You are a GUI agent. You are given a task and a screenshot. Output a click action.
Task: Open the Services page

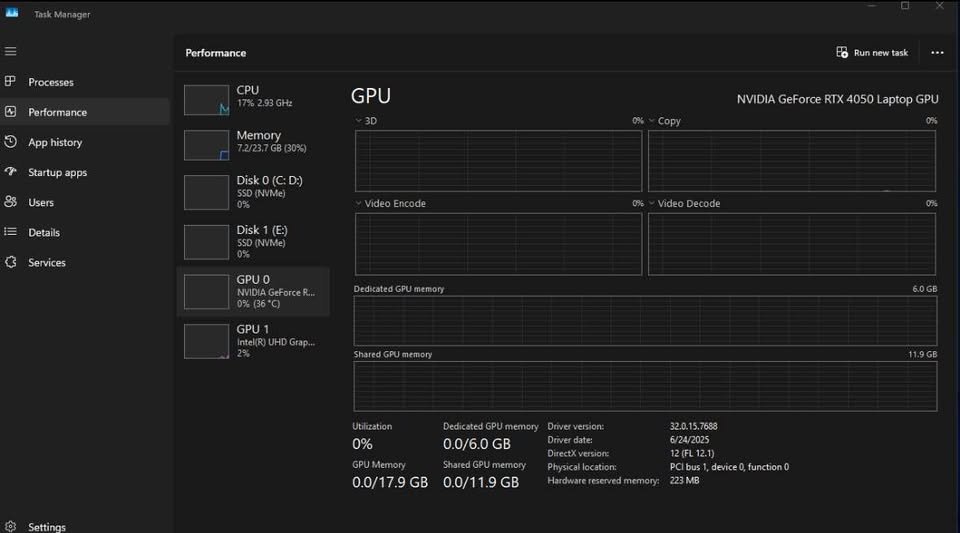(47, 263)
